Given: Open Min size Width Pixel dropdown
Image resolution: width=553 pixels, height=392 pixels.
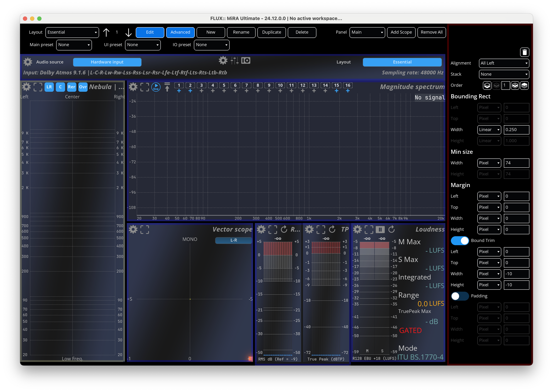Looking at the screenshot, I should pos(489,163).
